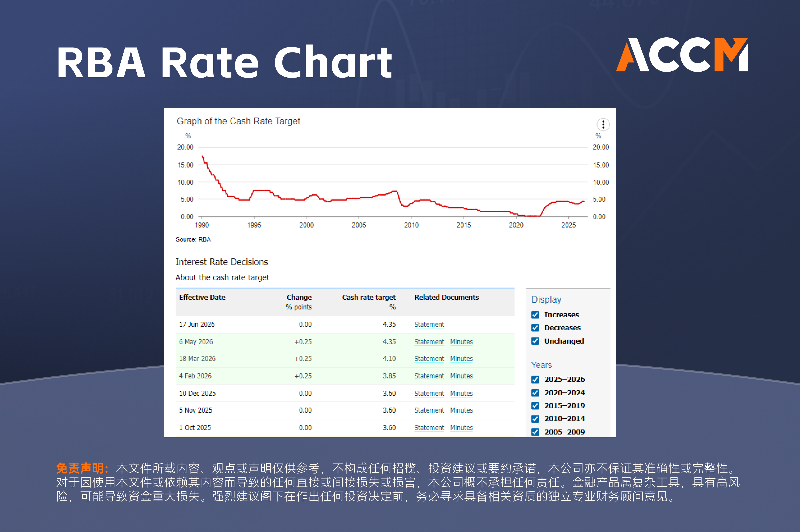Toggle the 2005–2009 years checkbox
800x532 pixels.
(x=535, y=432)
